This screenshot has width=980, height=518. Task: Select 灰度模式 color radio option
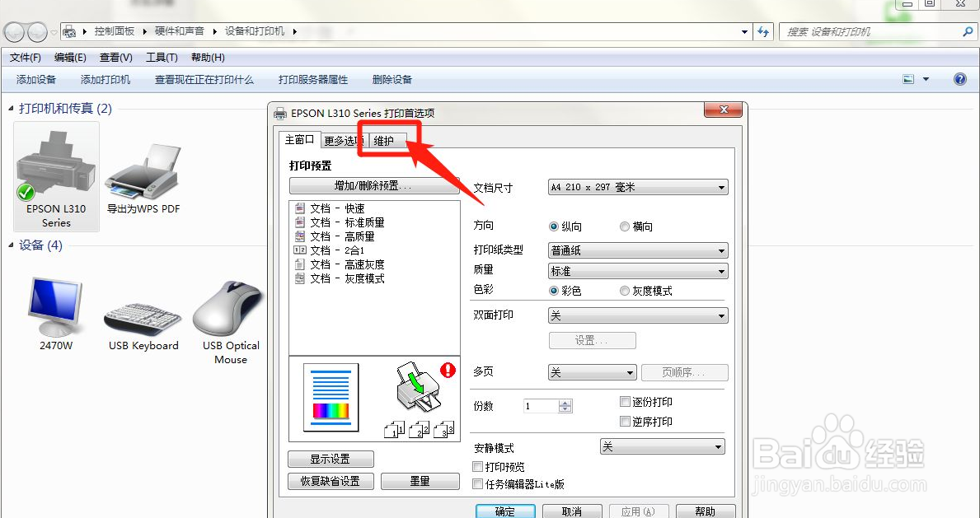(624, 291)
